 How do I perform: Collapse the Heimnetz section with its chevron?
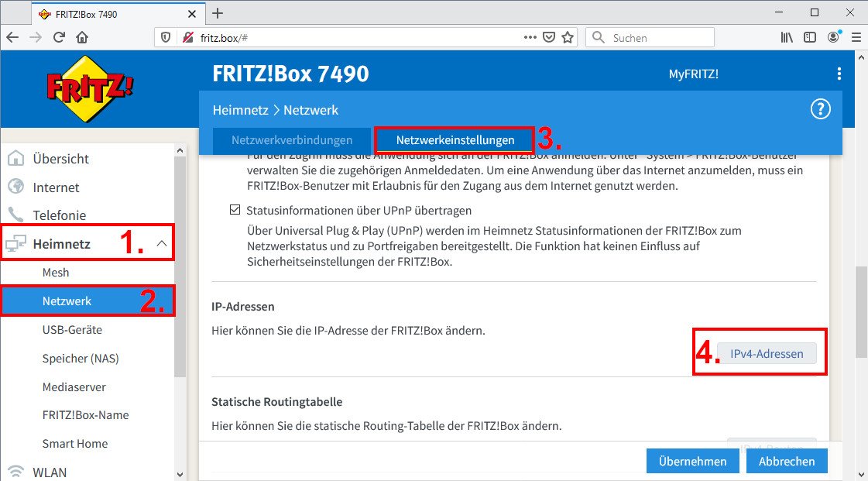(x=163, y=242)
